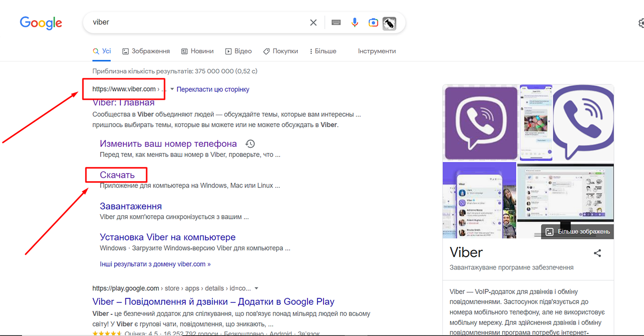Switch to the Зображення tab
The image size is (644, 336).
[146, 51]
